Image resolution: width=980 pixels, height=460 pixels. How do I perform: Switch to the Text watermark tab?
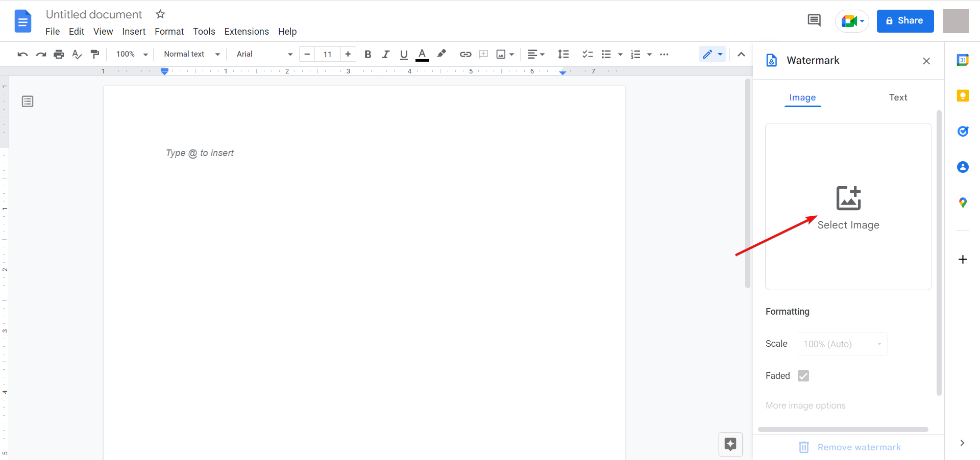coord(898,97)
